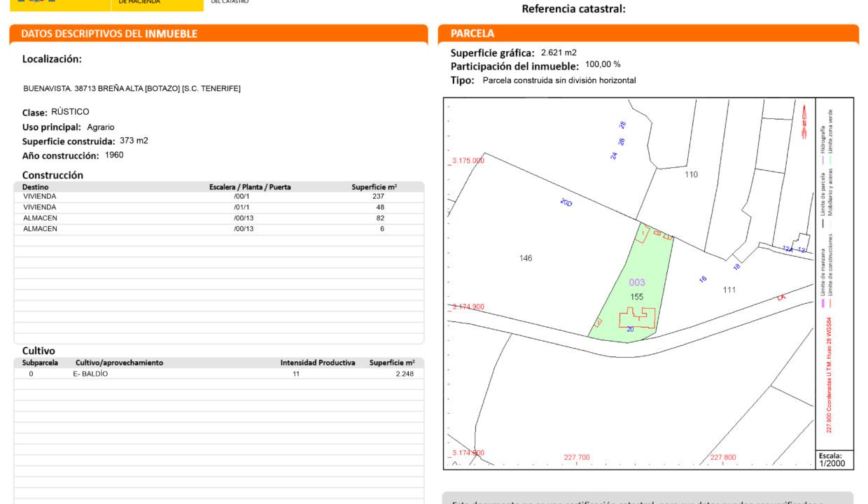This screenshot has height=504, width=868.
Task: Click the E- BALDÍO crop entry
Action: 90,374
